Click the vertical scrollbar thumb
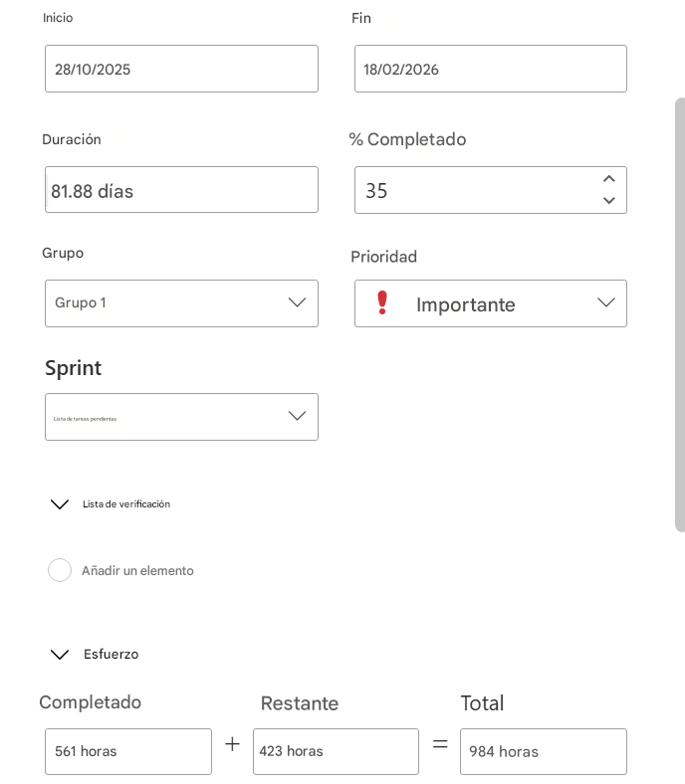The width and height of the screenshot is (685, 784). pyautogui.click(x=680, y=315)
